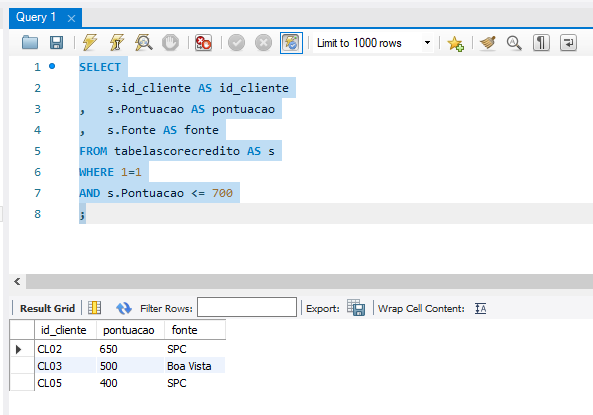Toggle stop-on-error script execution icon
593x415 pixels.
tap(203, 43)
